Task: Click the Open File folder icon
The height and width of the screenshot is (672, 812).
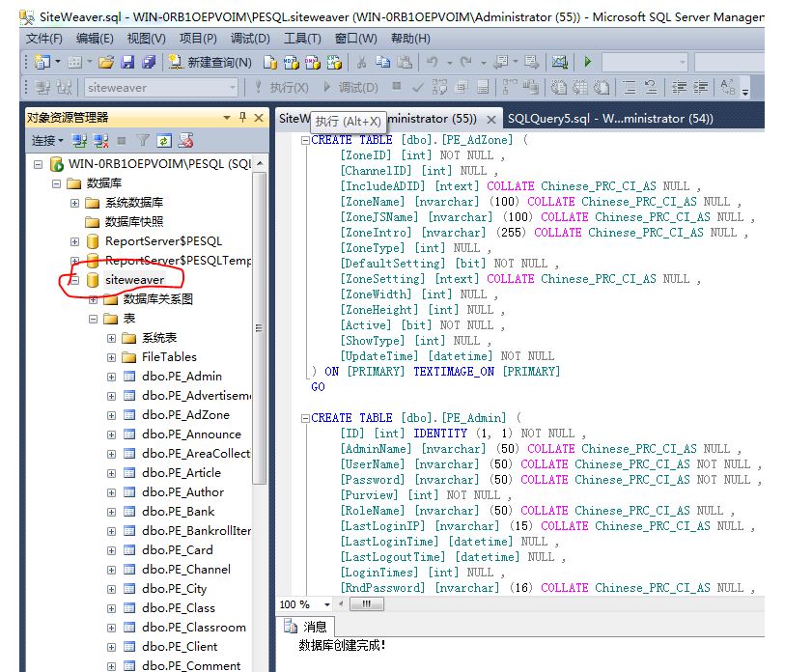Action: (105, 62)
